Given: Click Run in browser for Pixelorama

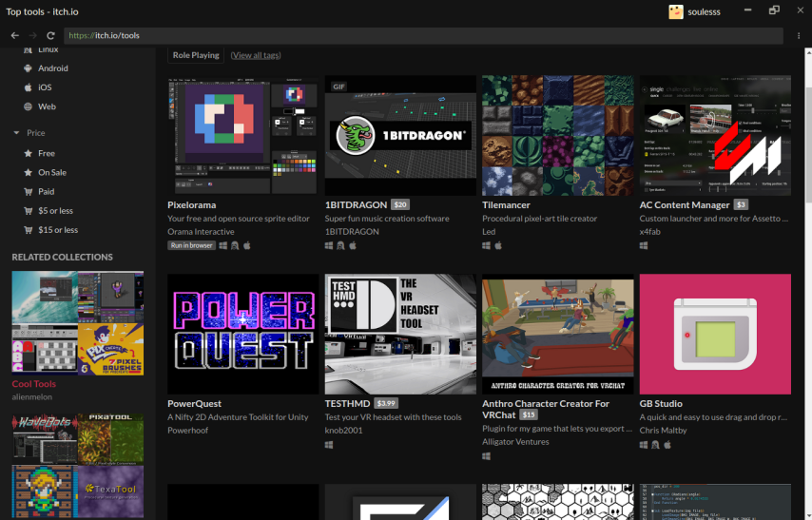Looking at the screenshot, I should click(x=192, y=245).
